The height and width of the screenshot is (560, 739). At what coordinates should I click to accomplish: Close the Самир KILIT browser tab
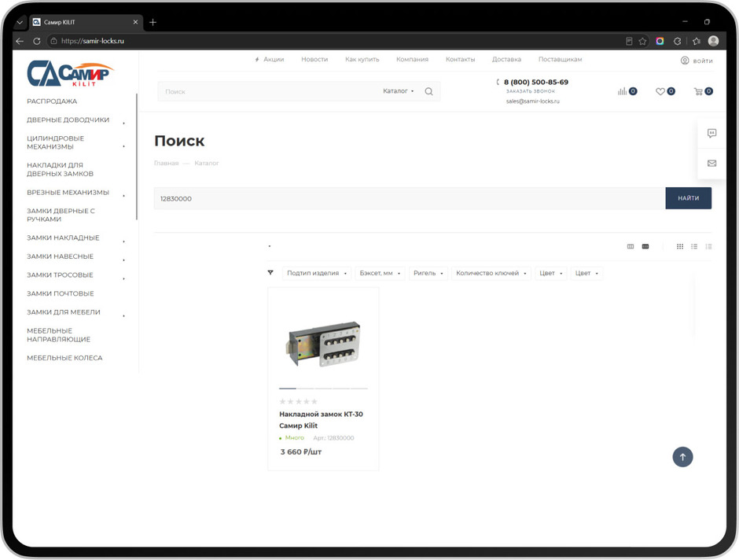tap(135, 22)
